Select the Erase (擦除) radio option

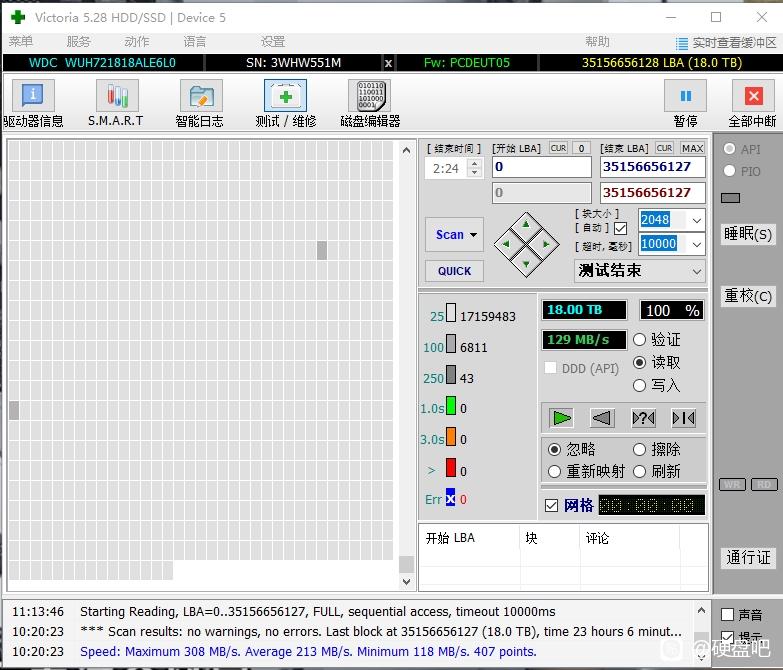(x=640, y=449)
